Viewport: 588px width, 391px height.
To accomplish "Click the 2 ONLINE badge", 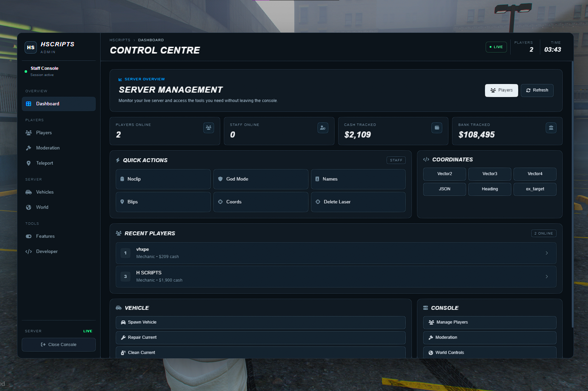I will tap(544, 234).
